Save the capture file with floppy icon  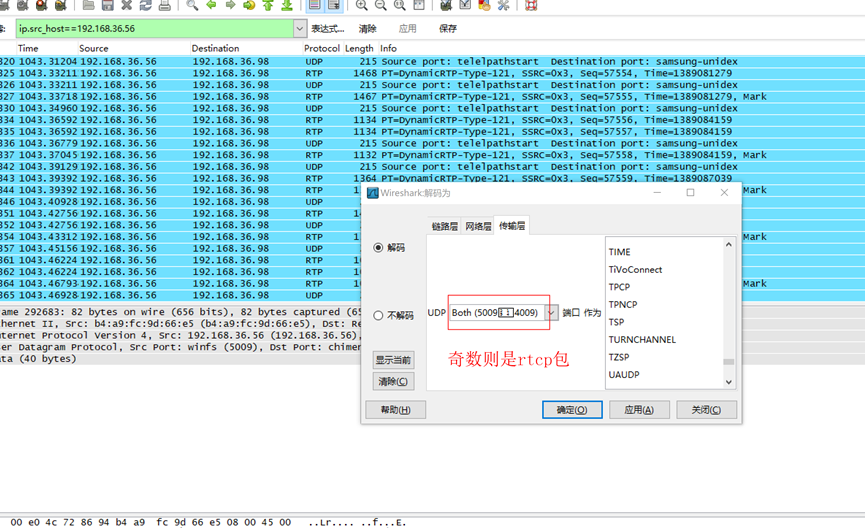coord(108,5)
